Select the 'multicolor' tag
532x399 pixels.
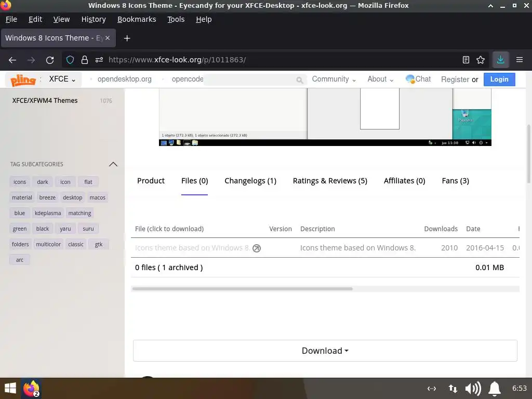(x=48, y=244)
